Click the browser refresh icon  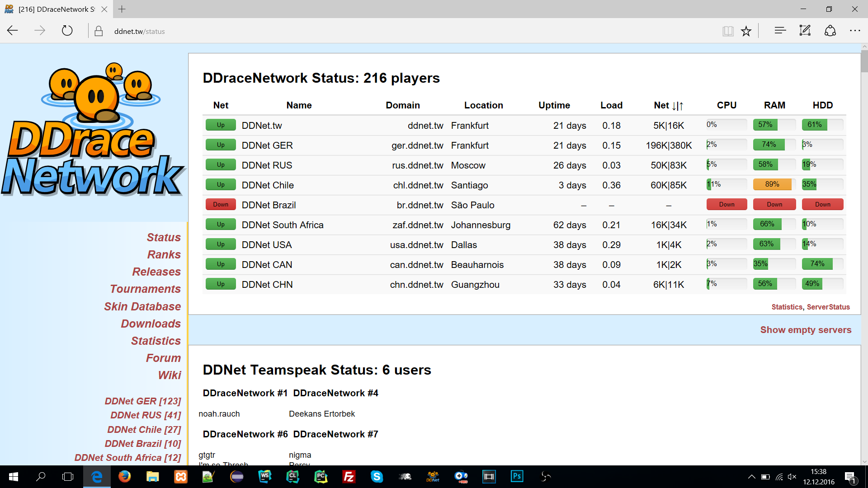(67, 31)
